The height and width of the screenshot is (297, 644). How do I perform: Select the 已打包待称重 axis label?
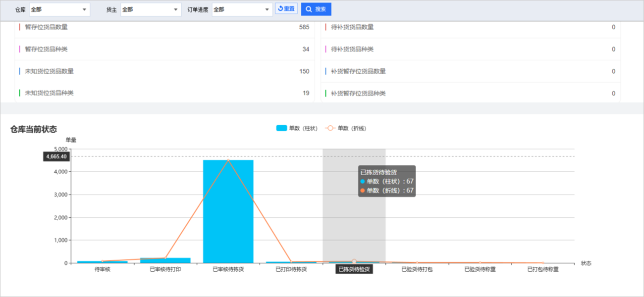click(542, 270)
